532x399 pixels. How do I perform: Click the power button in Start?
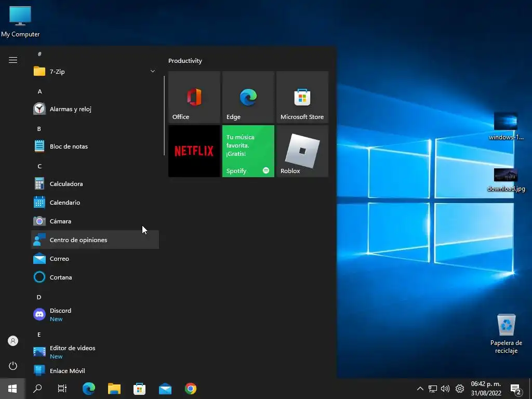(x=13, y=366)
